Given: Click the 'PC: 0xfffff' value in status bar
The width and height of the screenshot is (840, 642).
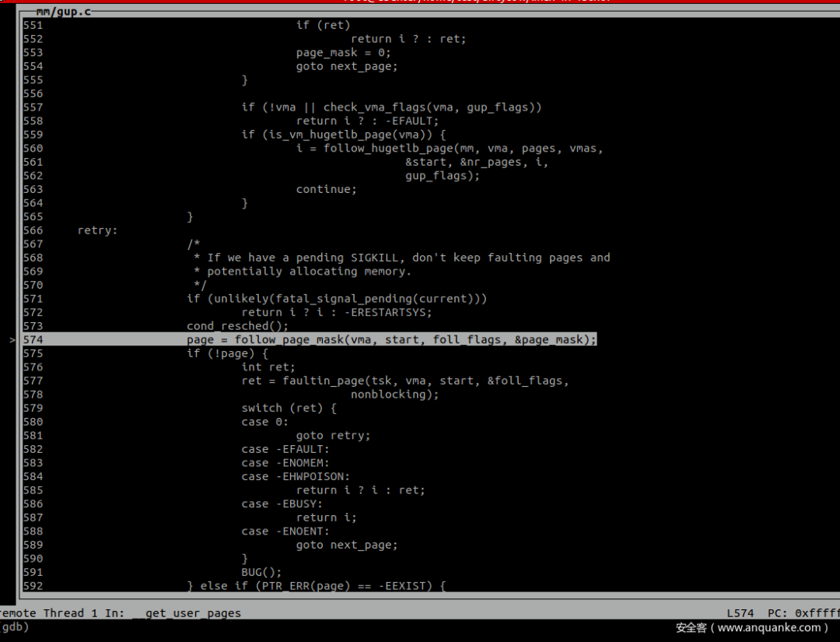Looking at the screenshot, I should (x=803, y=613).
